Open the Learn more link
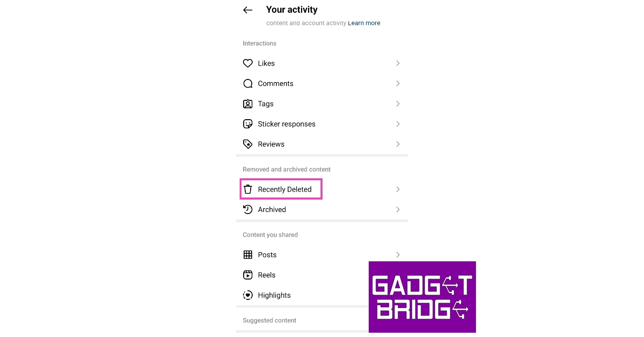644x337 pixels. click(364, 23)
